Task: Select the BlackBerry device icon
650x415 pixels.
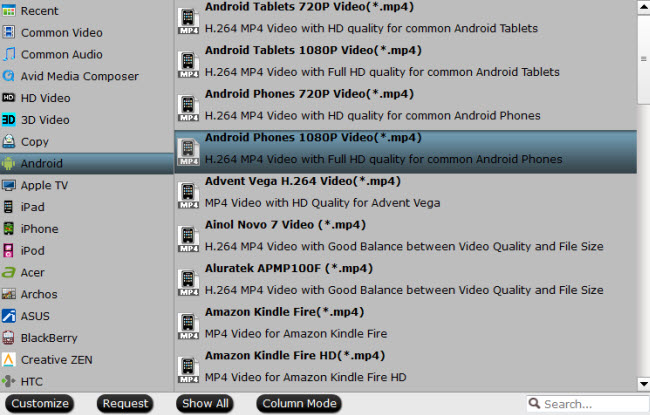Action: click(8, 337)
